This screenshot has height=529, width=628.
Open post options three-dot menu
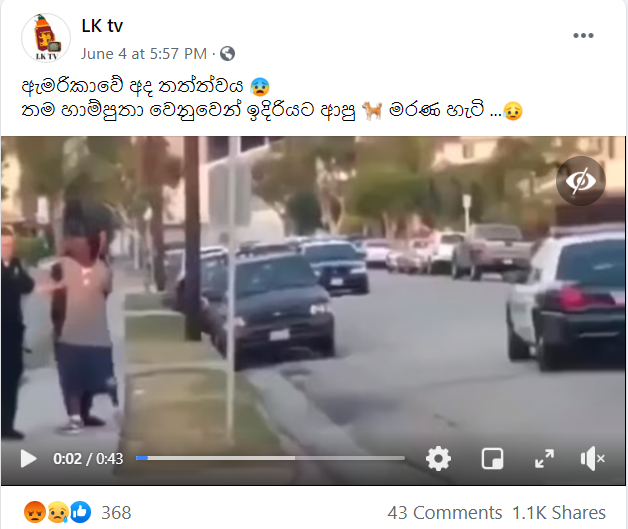pos(583,36)
